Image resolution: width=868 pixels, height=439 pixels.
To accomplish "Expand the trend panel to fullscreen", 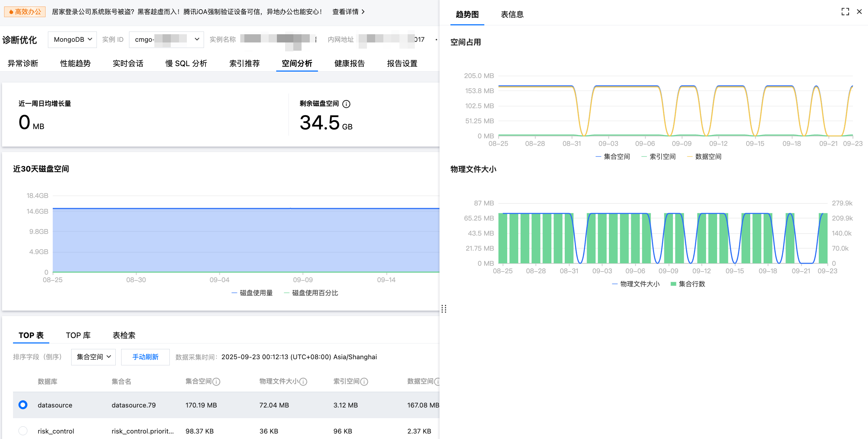I will tap(845, 12).
